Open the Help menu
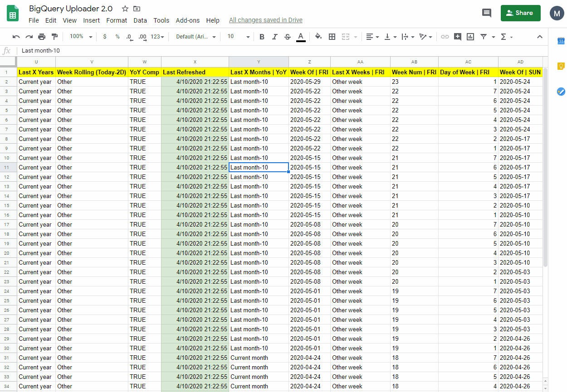Image resolution: width=567 pixels, height=392 pixels. [213, 20]
